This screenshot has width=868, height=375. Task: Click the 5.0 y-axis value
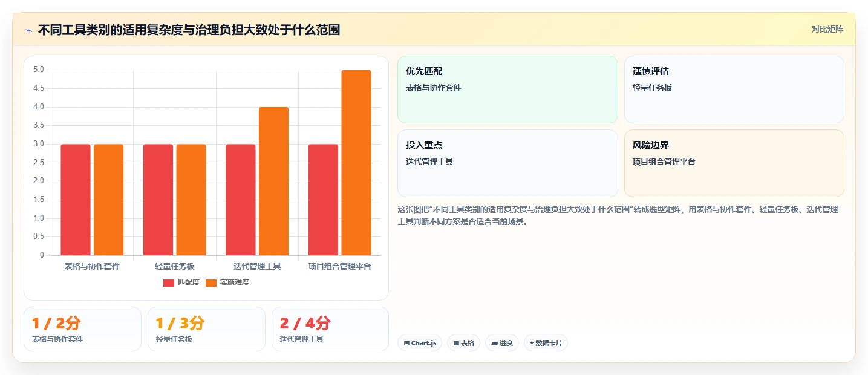click(x=39, y=70)
